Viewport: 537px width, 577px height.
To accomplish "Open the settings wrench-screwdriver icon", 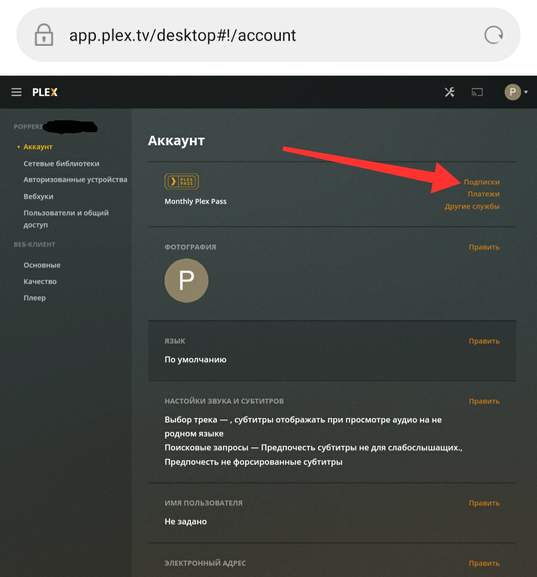I will tap(449, 92).
